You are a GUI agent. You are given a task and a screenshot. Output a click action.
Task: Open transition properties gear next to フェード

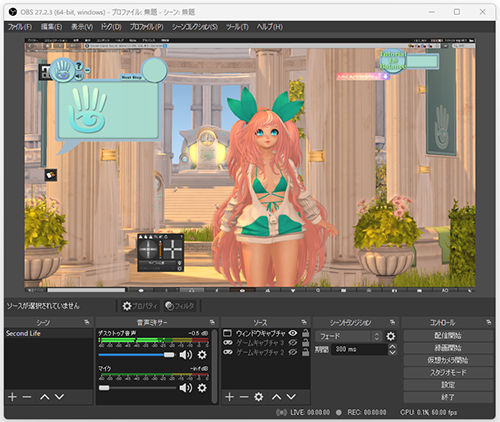(391, 336)
